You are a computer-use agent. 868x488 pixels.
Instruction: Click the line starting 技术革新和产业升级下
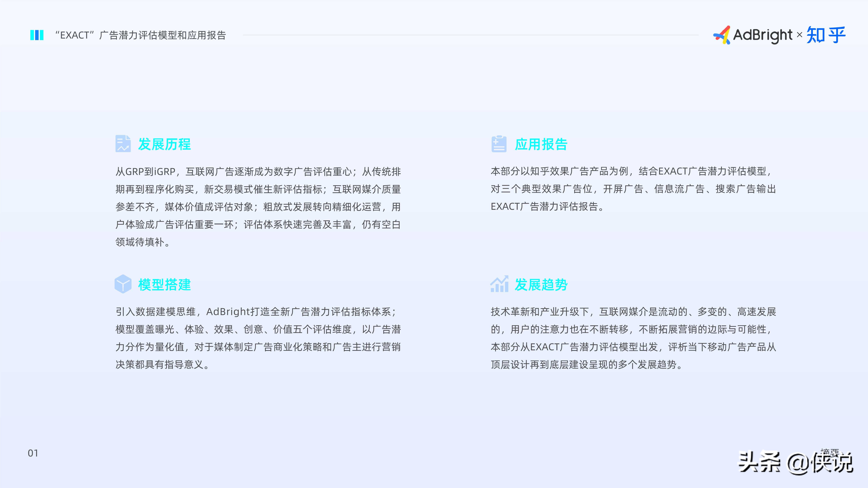(x=633, y=312)
